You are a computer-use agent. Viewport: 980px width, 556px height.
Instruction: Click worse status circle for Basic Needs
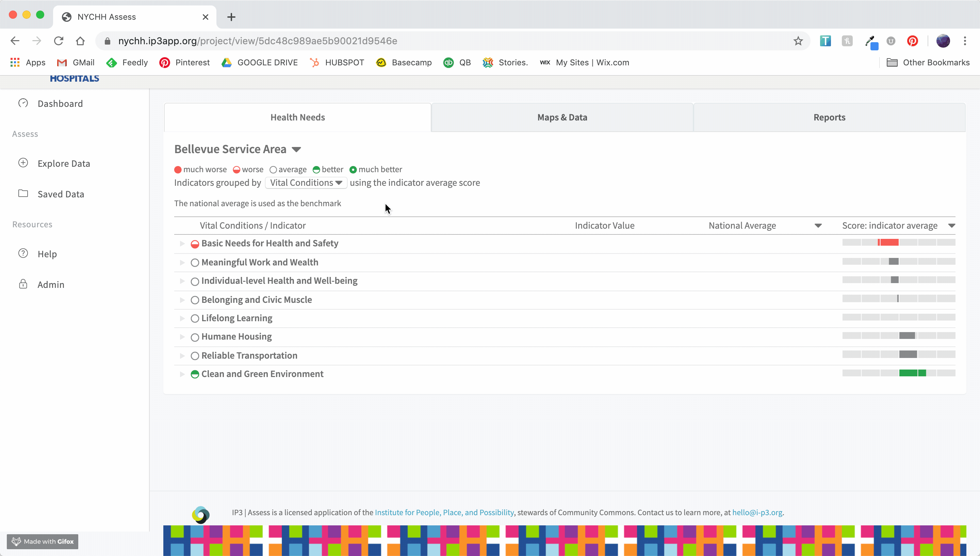tap(195, 244)
